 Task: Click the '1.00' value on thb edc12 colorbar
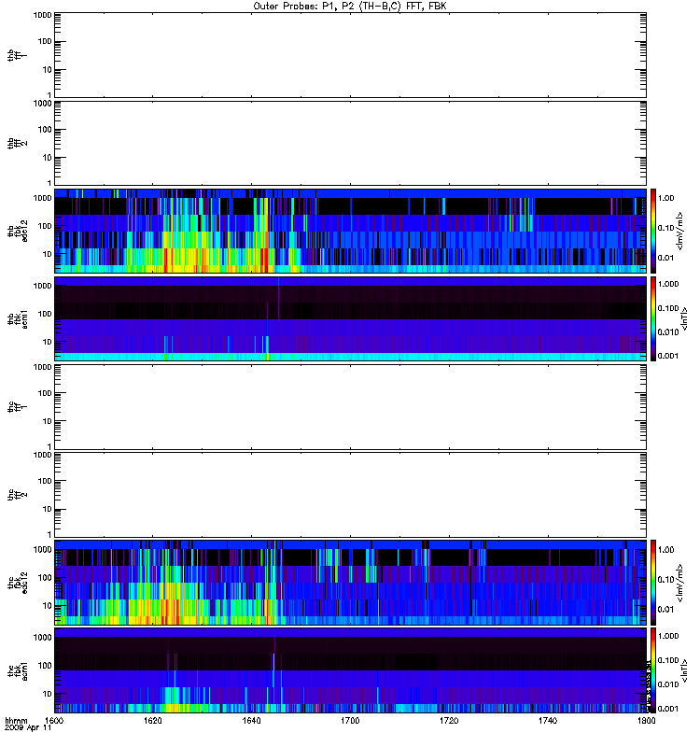[666, 198]
